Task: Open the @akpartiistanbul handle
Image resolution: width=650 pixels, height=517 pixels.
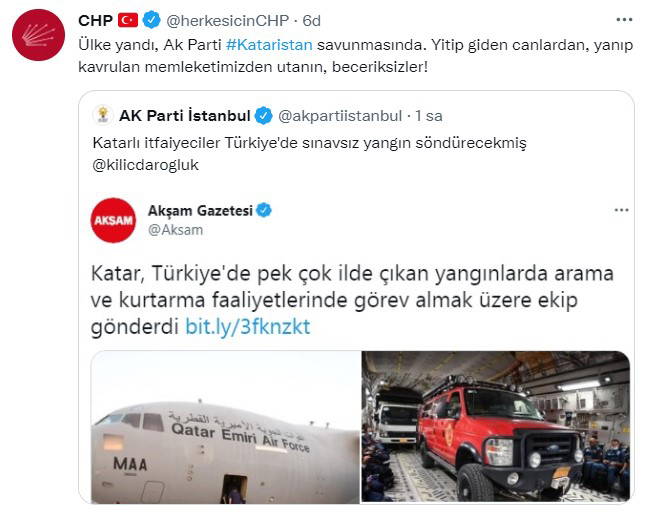Action: pos(340,116)
